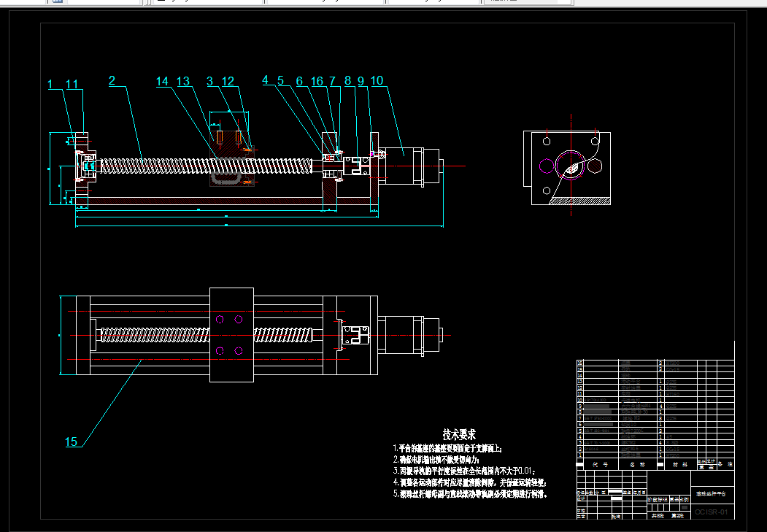The image size is (767, 532).
Task: Select cyan callout number 3
Action: (210, 82)
